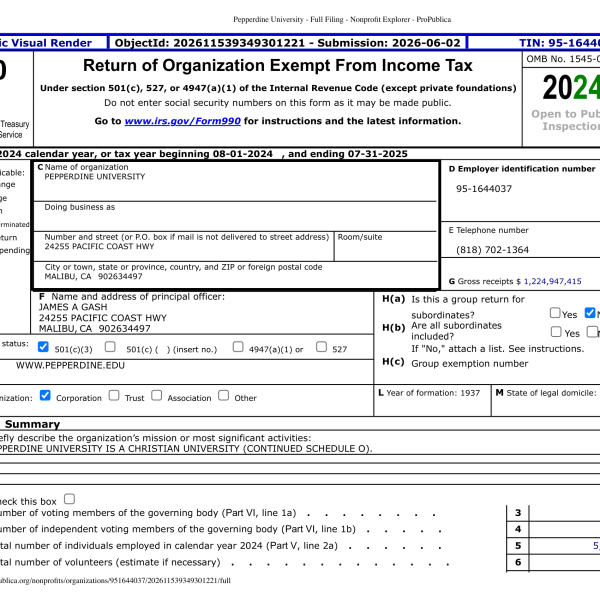Click the independent voting members line text

click(x=178, y=529)
